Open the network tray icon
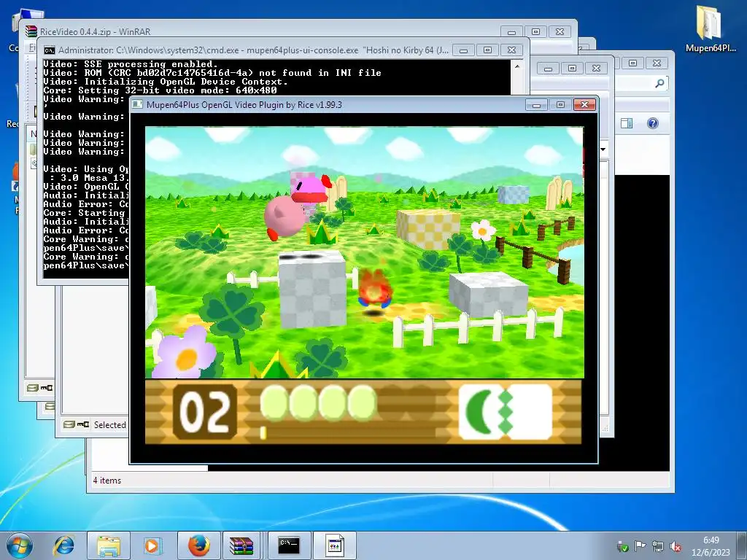This screenshot has height=560, width=747. point(657,546)
